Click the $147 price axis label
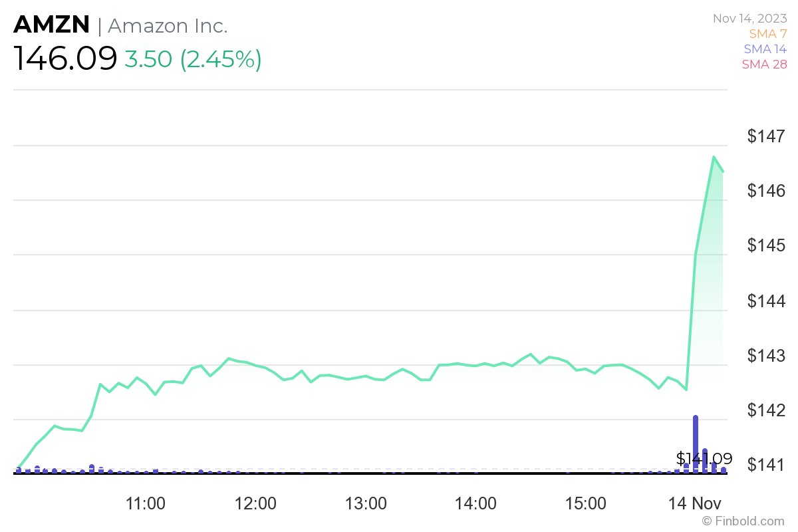The image size is (798, 532). coord(766,137)
